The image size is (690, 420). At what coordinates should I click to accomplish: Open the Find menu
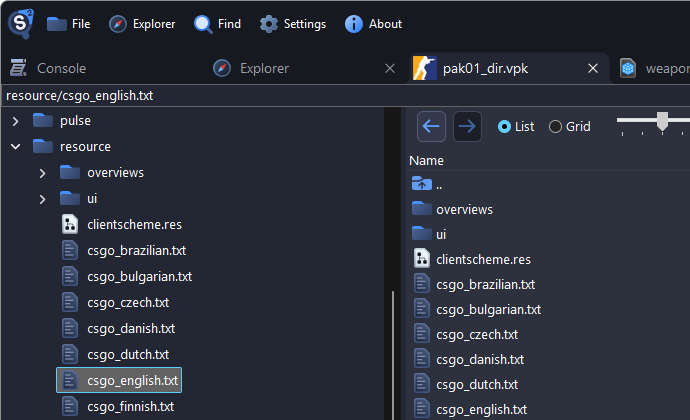coord(217,24)
